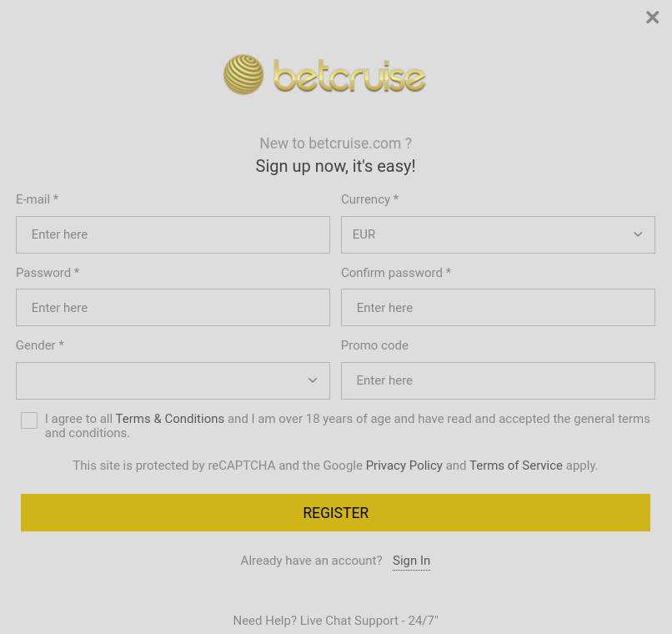672x634 pixels.
Task: Focus the Confirm password input field
Action: click(498, 307)
